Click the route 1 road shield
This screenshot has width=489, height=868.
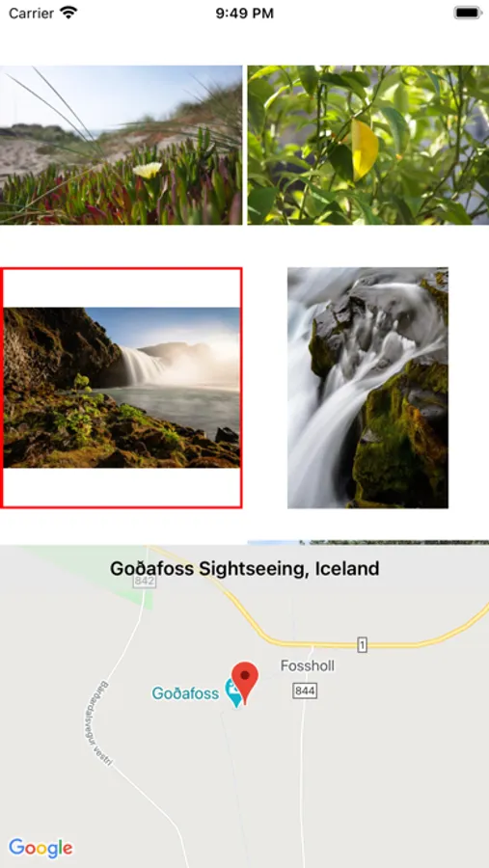363,645
